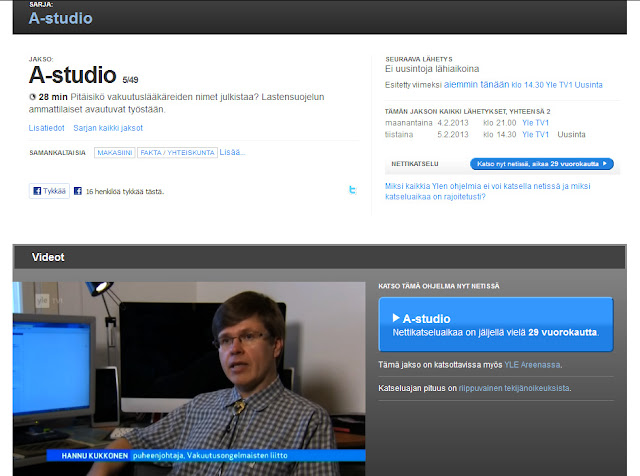The height and width of the screenshot is (476, 640).
Task: Click the Videot section header
Action: (320, 257)
